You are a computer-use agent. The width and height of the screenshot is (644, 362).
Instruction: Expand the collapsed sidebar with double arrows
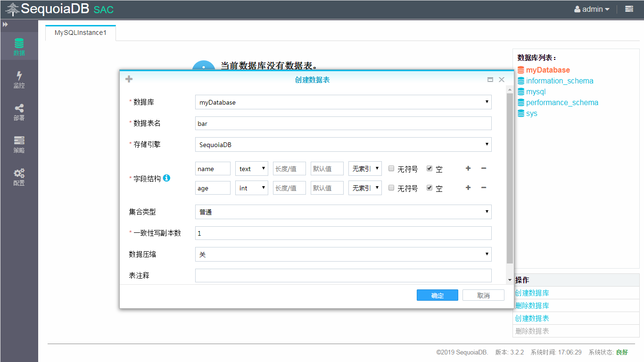(x=5, y=25)
